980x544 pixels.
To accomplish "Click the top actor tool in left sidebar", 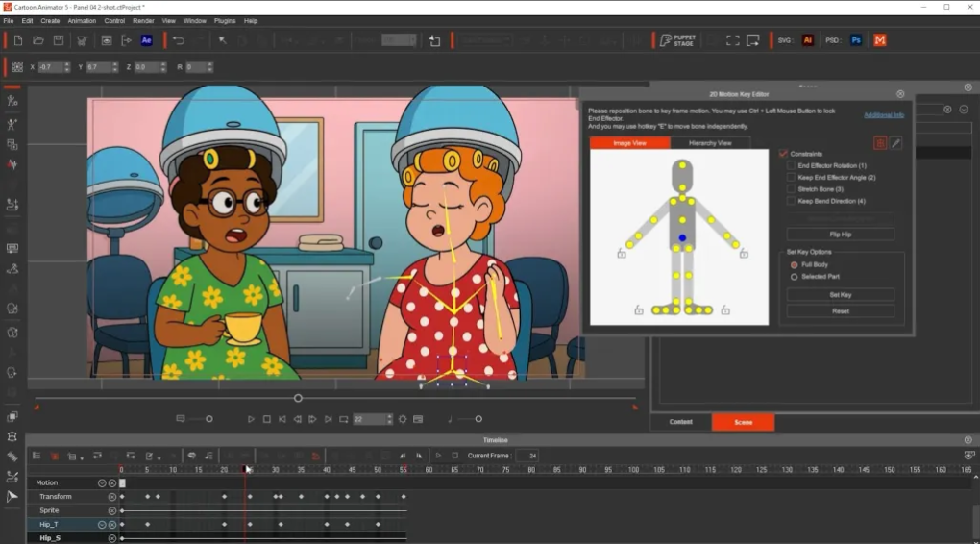I will click(x=12, y=101).
